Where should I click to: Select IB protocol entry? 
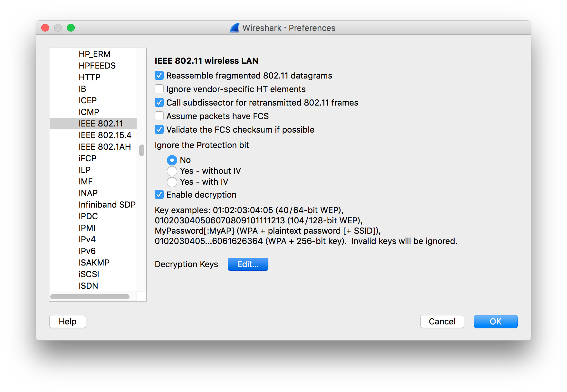[x=93, y=89]
